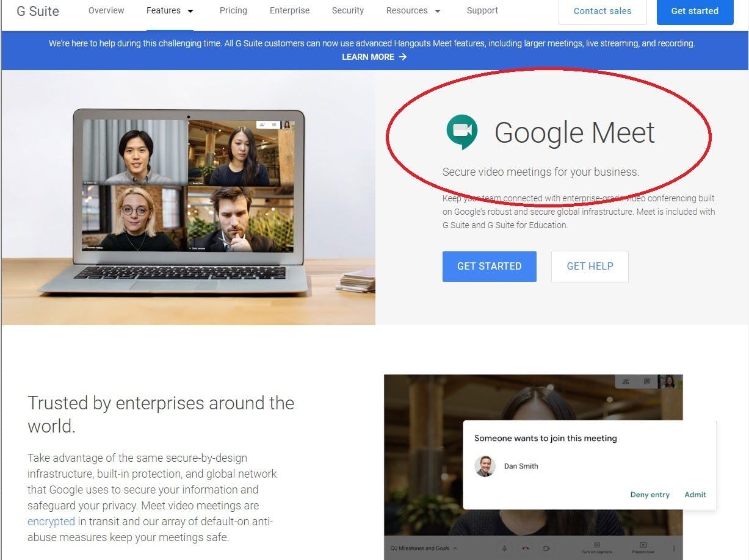
Task: Click the green Google Meet camera logo
Action: (461, 132)
